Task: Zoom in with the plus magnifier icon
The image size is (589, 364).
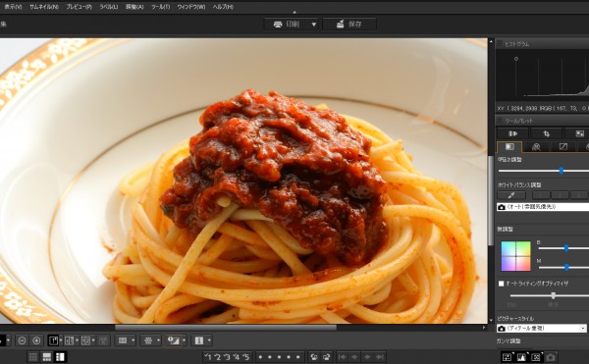Action: (x=36, y=340)
